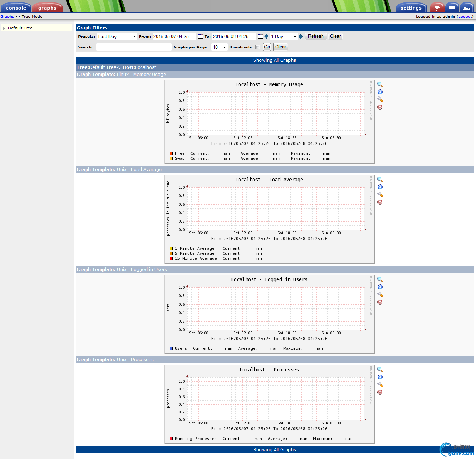Click the Free legend color swatch
Viewport: 476px width, 459px height.
pyautogui.click(x=171, y=153)
